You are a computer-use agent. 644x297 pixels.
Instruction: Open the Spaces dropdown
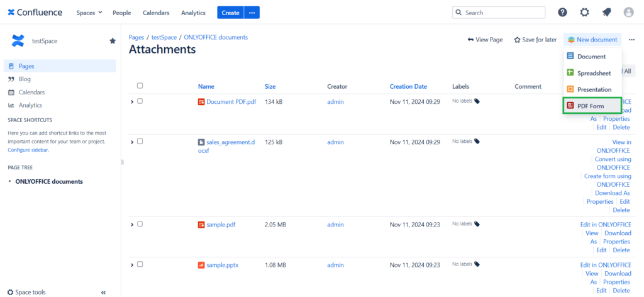tap(89, 13)
